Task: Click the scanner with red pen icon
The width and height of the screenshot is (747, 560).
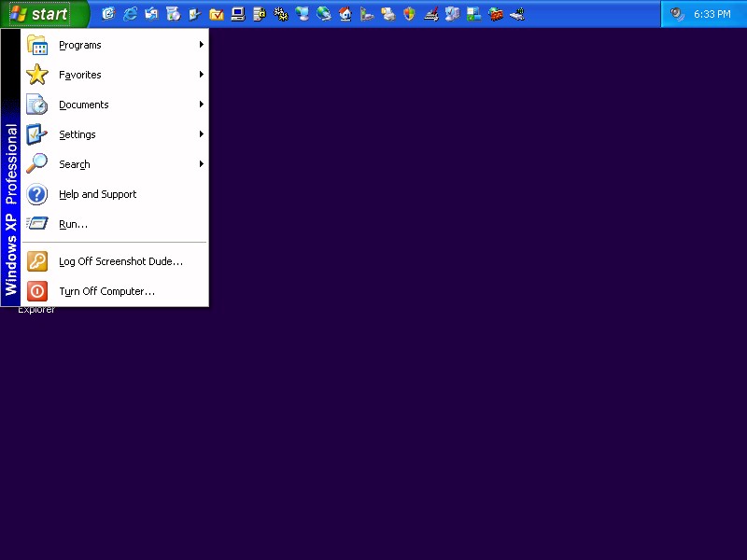Action: tap(431, 14)
